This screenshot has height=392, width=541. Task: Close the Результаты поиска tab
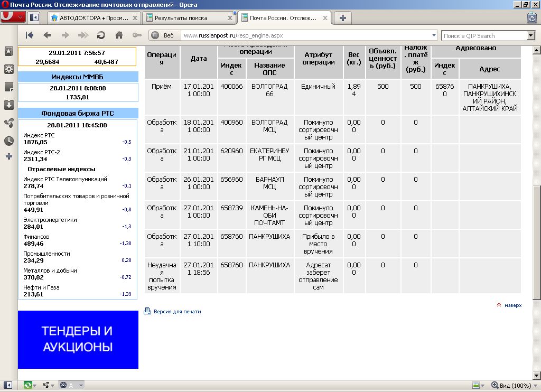click(x=230, y=18)
